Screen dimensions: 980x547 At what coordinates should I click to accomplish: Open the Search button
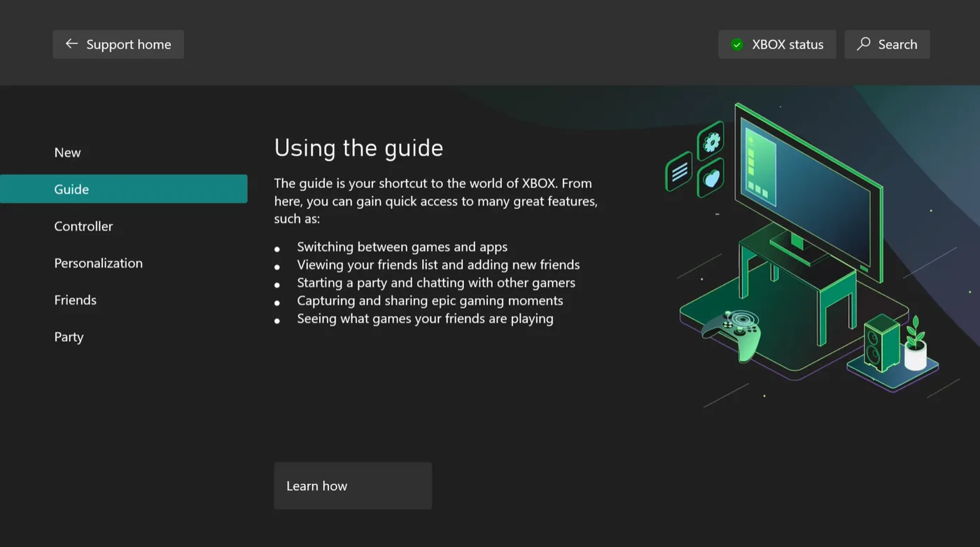point(887,44)
